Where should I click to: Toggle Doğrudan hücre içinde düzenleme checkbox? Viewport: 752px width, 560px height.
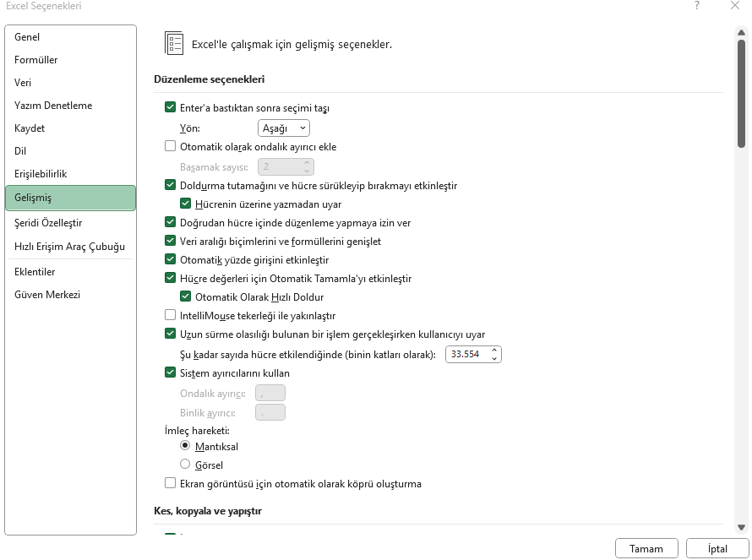pyautogui.click(x=170, y=222)
